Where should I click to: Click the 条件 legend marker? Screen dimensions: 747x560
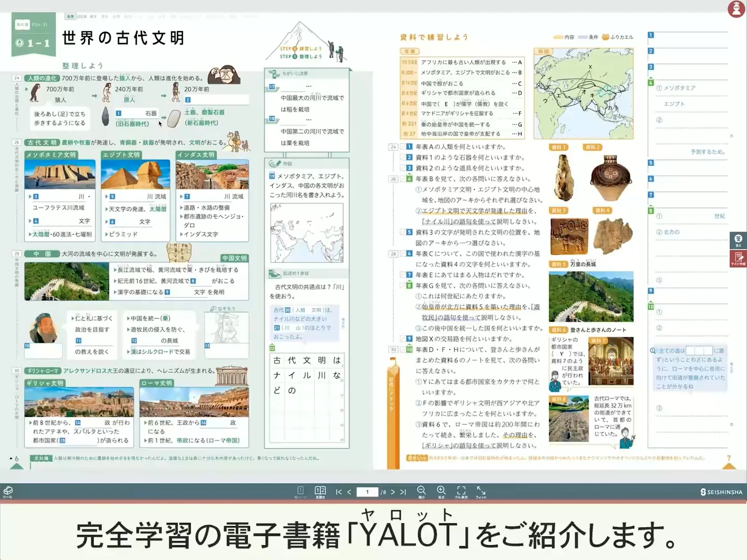[583, 37]
